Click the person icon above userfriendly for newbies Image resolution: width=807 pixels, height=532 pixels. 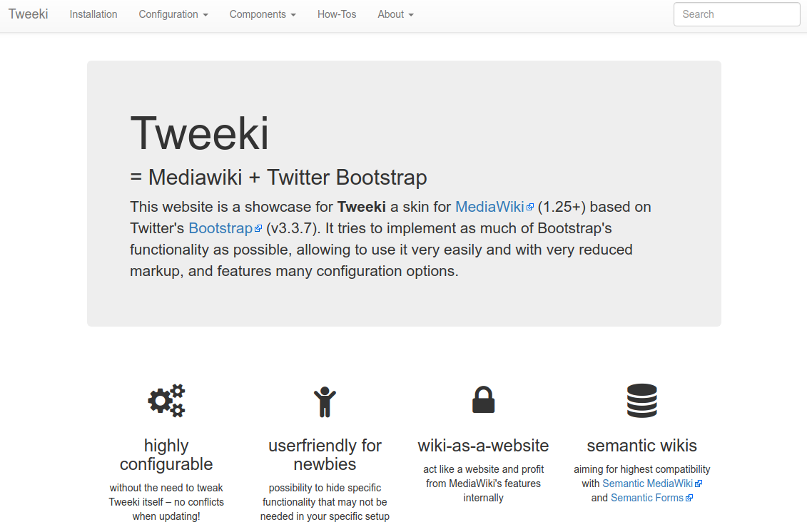click(x=325, y=401)
